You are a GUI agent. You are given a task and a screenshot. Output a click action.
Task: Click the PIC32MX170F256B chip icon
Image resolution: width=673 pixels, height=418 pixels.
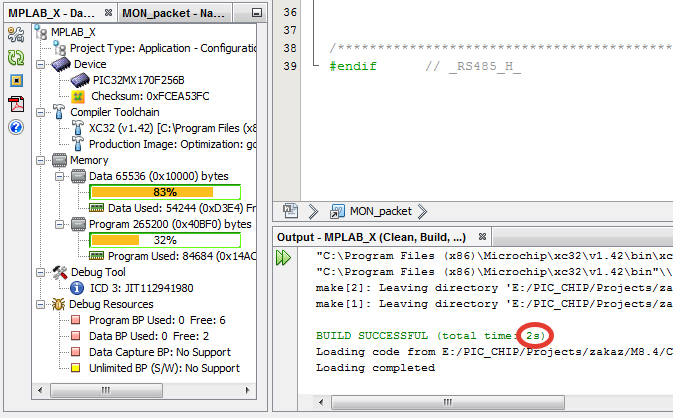point(80,80)
